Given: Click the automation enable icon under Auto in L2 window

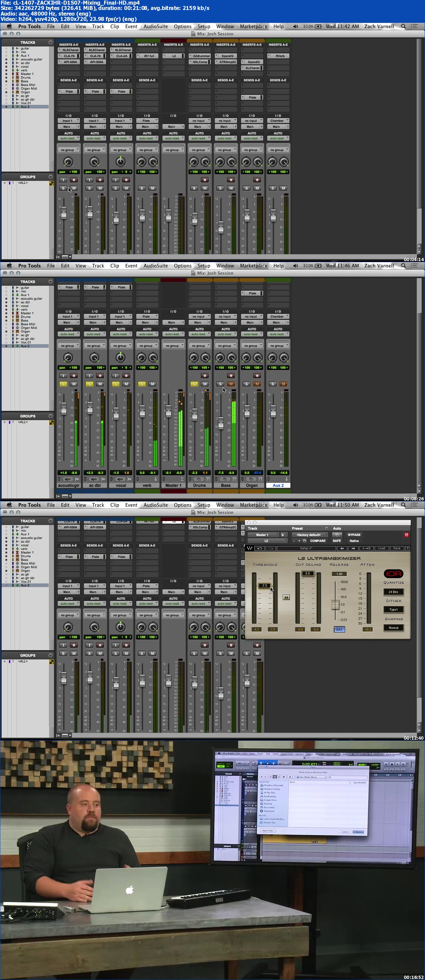Looking at the screenshot, I should click(337, 535).
